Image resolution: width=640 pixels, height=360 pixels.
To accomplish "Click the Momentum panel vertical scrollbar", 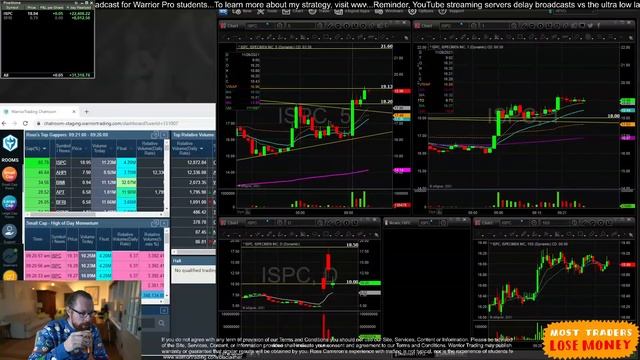I will 167,264.
